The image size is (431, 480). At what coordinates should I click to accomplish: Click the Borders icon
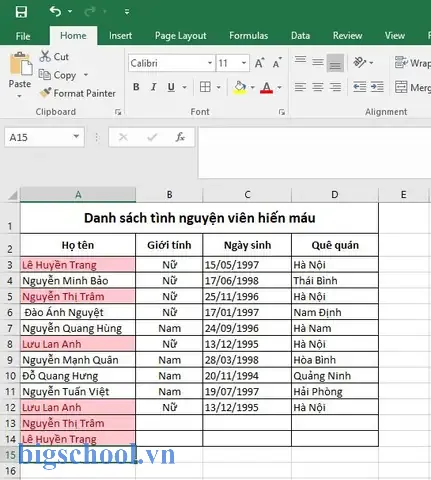click(x=205, y=87)
